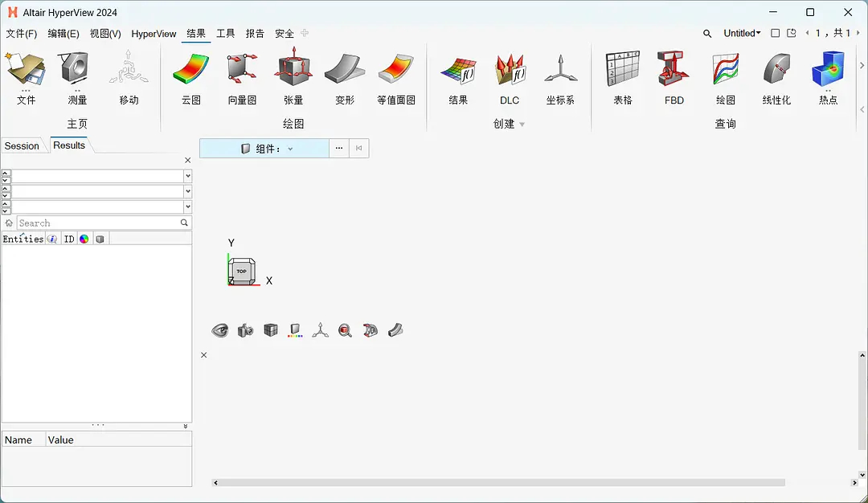Select the 向量图 (Vector) plot tool

coord(242,77)
